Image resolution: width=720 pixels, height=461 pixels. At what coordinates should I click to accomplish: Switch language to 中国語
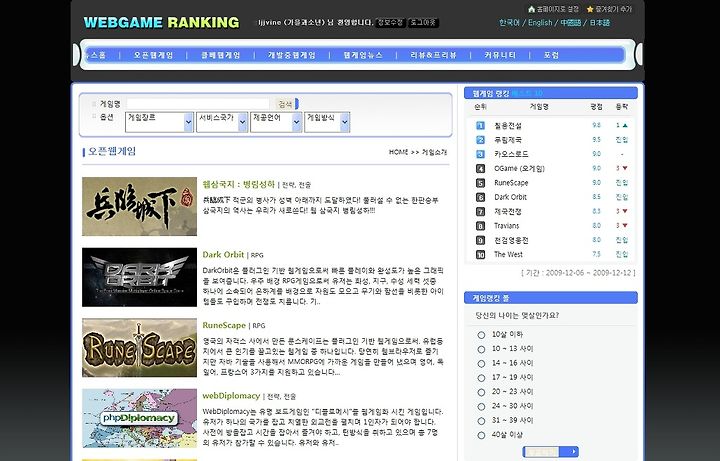click(x=571, y=22)
